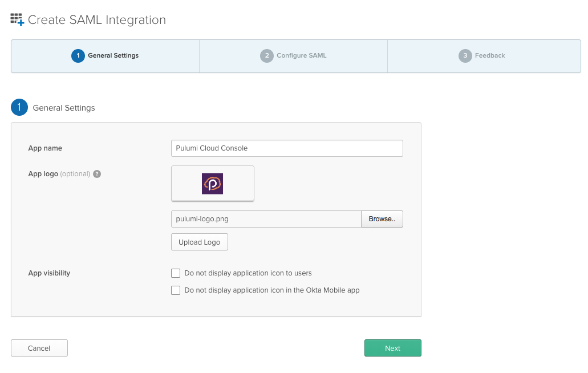Select the General Settings wizard tab
The image size is (588, 373).
[104, 55]
